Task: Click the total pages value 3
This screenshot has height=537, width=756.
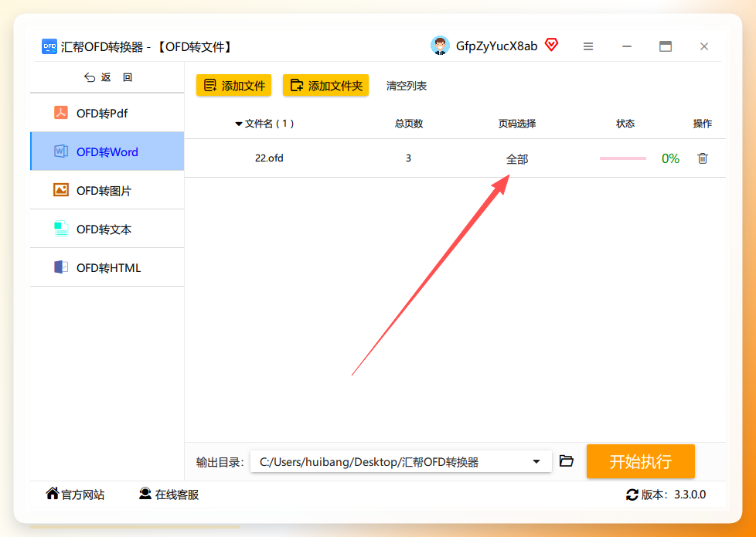Action: (x=408, y=158)
